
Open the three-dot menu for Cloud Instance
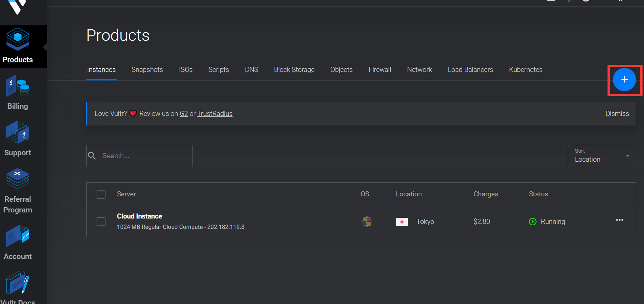click(620, 220)
